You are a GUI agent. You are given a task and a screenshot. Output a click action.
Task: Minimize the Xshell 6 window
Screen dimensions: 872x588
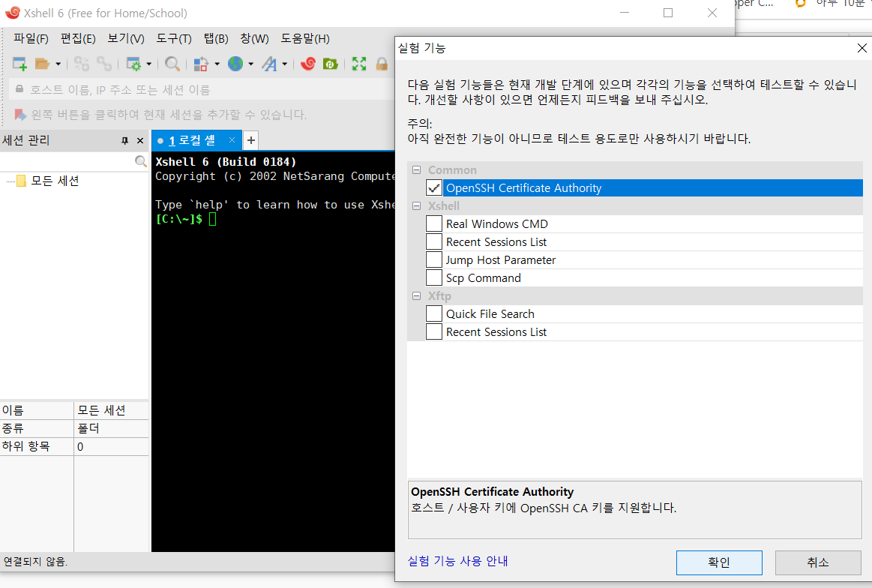[625, 13]
